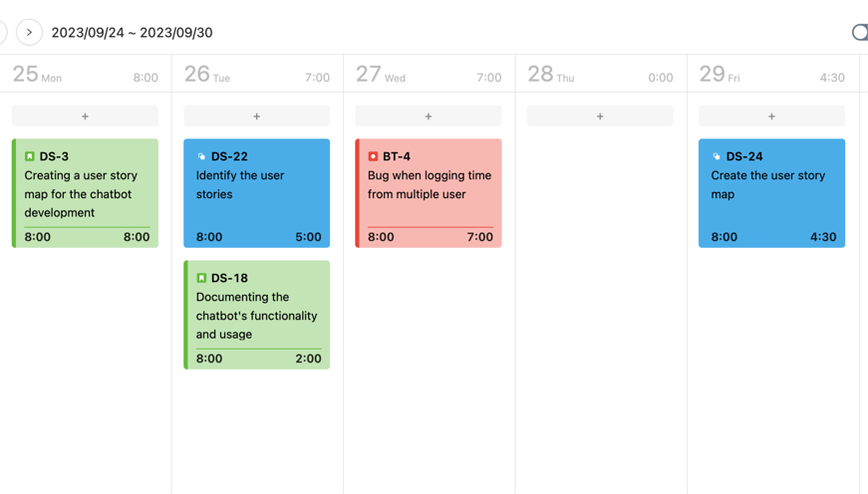The width and height of the screenshot is (868, 494).
Task: Click the green story icon on DS-3
Action: click(30, 156)
